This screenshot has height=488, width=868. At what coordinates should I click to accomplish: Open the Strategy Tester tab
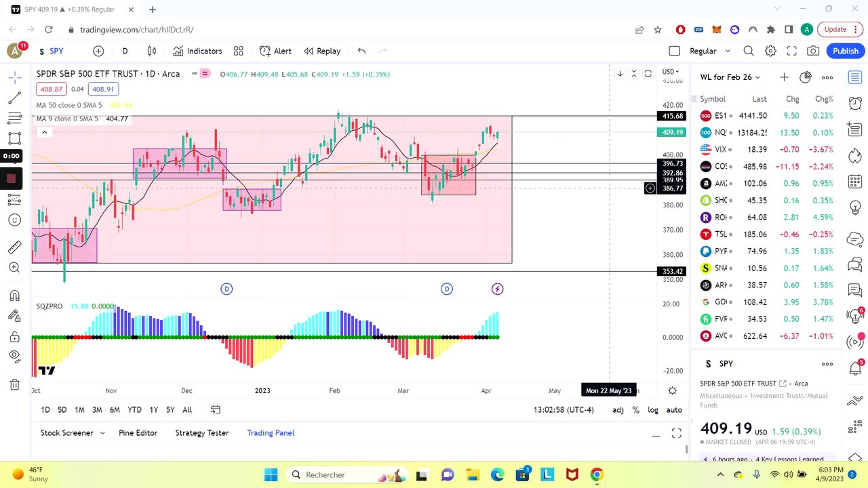[x=202, y=432]
